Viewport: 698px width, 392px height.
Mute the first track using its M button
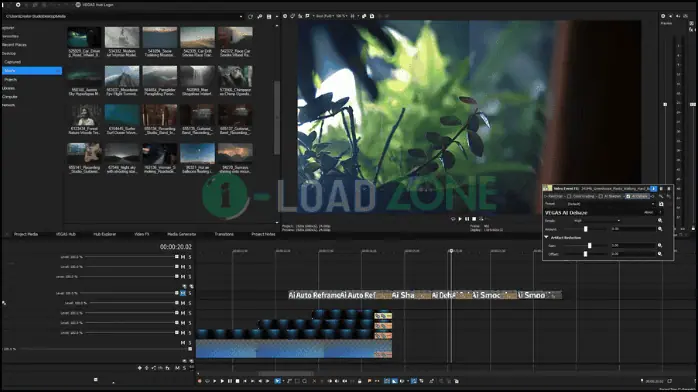point(183,257)
